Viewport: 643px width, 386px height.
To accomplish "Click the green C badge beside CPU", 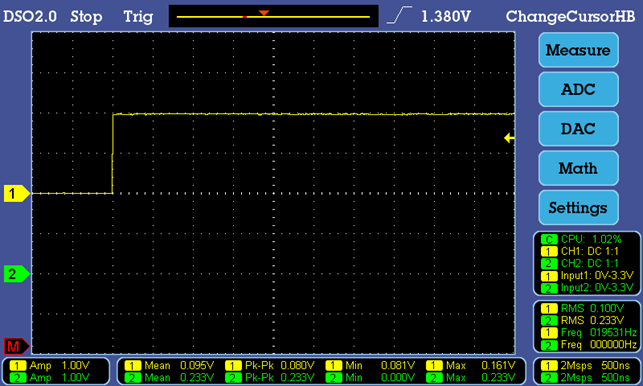I will (x=549, y=239).
